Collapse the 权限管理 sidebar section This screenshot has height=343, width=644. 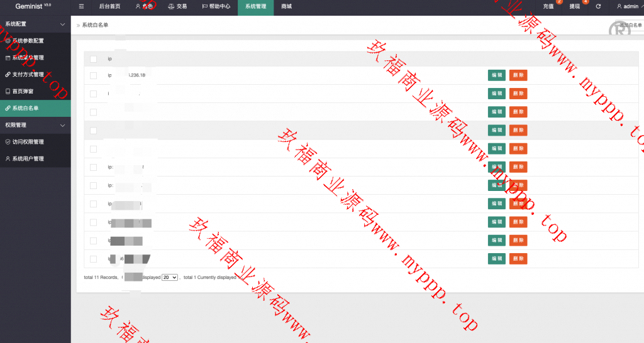(x=62, y=125)
